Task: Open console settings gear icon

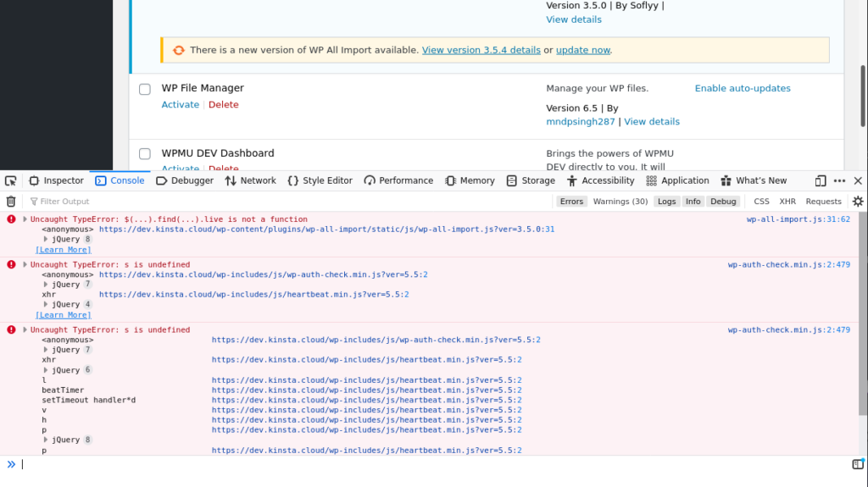Action: (x=858, y=202)
